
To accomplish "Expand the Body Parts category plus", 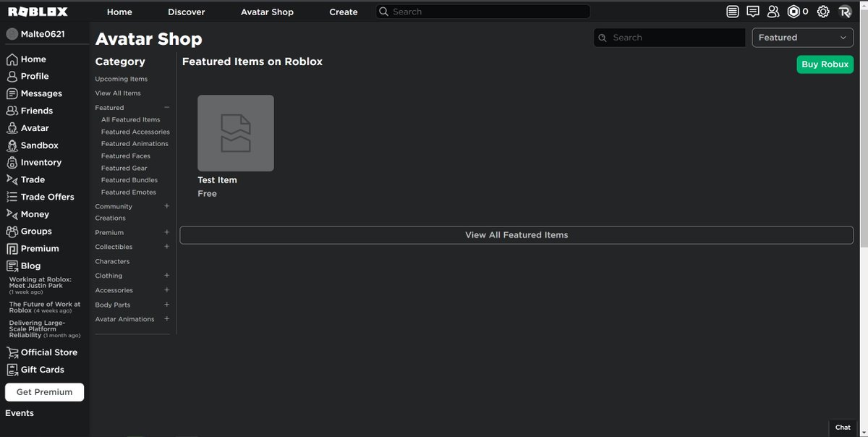I will tap(166, 305).
